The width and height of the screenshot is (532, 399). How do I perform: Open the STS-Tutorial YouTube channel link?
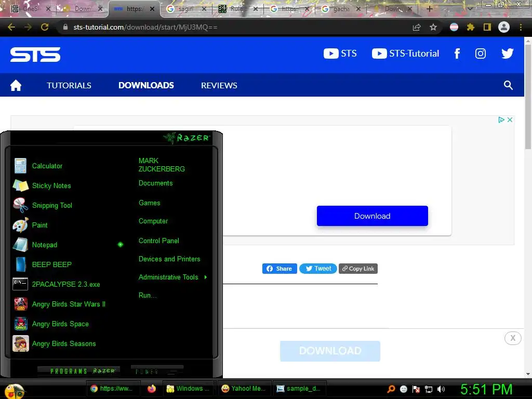pyautogui.click(x=405, y=54)
